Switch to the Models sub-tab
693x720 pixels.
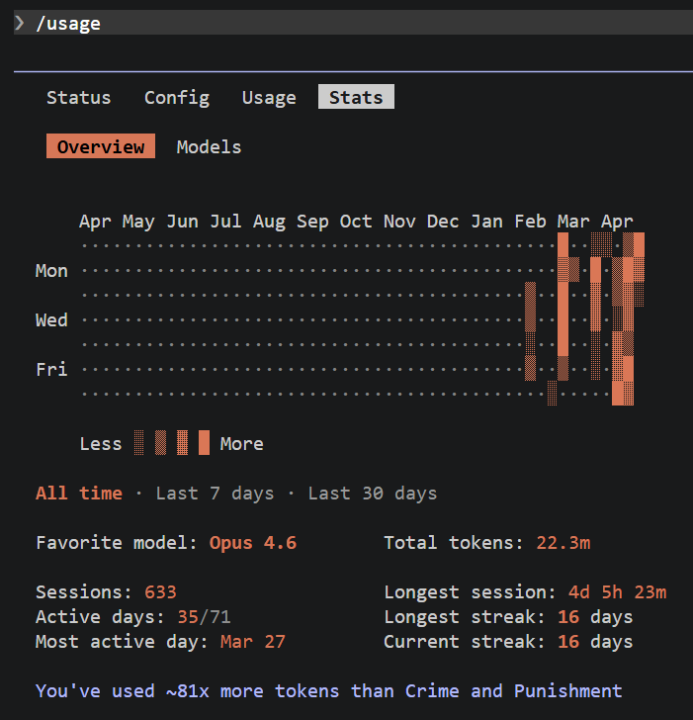point(209,147)
